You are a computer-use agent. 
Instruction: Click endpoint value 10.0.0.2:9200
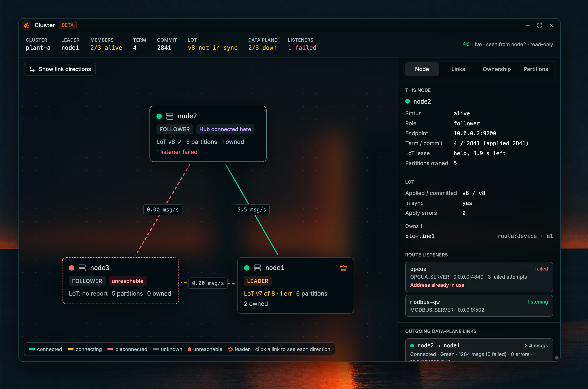click(475, 133)
